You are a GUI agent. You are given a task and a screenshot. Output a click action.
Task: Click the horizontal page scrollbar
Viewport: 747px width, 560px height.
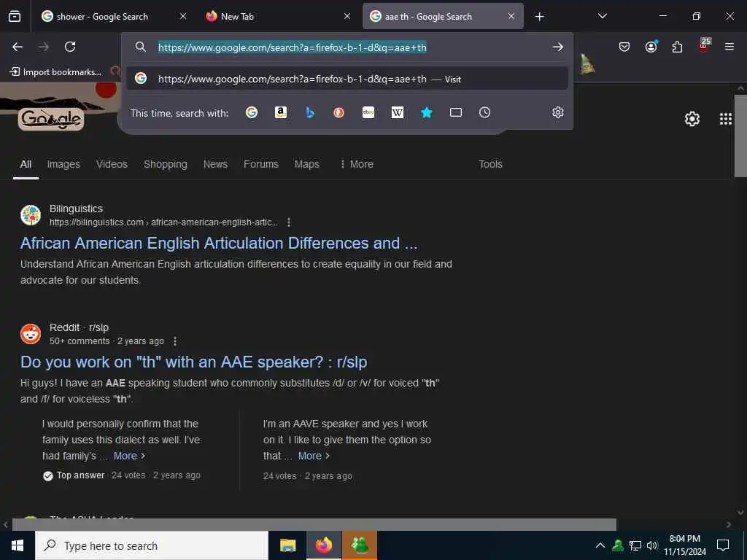[x=314, y=524]
